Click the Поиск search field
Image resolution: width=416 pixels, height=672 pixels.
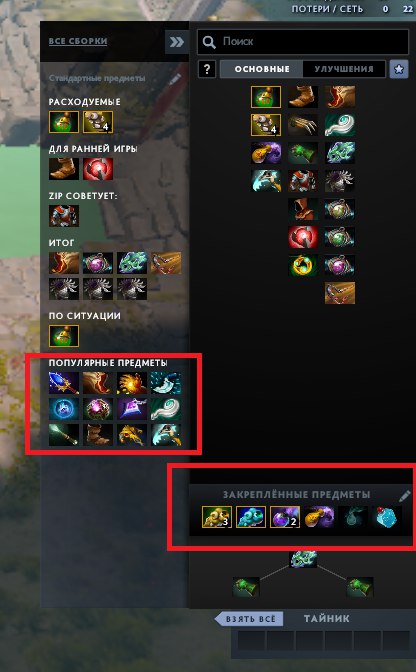pos(303,42)
